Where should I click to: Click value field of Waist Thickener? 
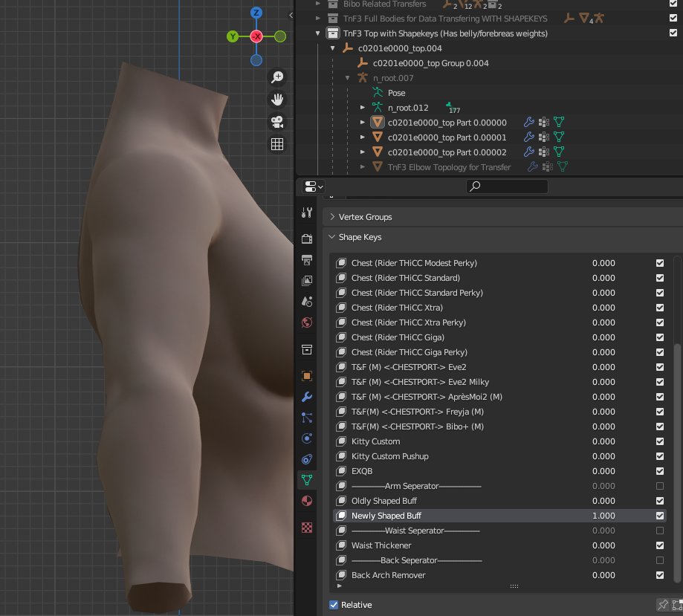tap(603, 545)
